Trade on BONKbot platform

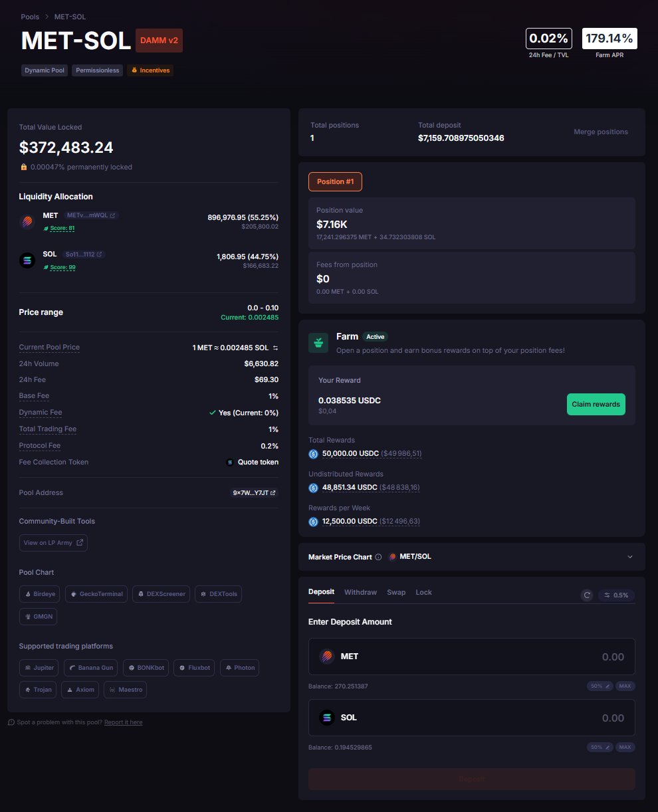click(146, 668)
